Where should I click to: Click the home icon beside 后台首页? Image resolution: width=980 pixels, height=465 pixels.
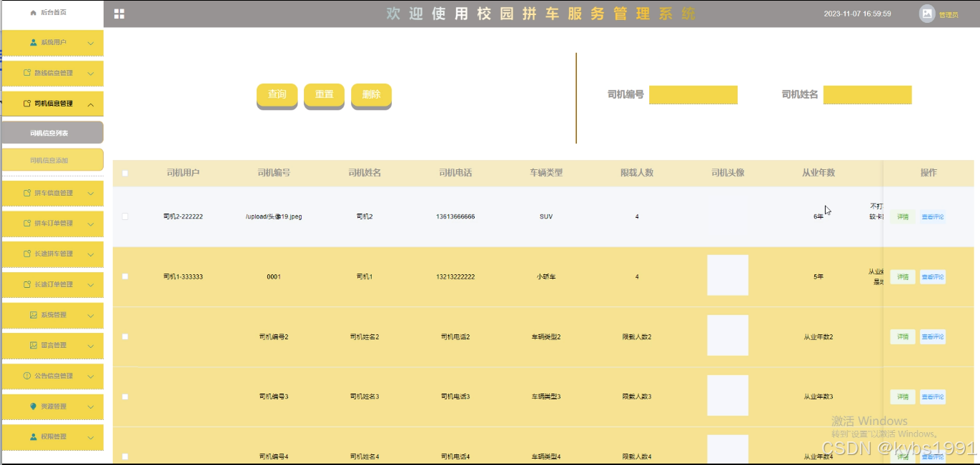[34, 13]
